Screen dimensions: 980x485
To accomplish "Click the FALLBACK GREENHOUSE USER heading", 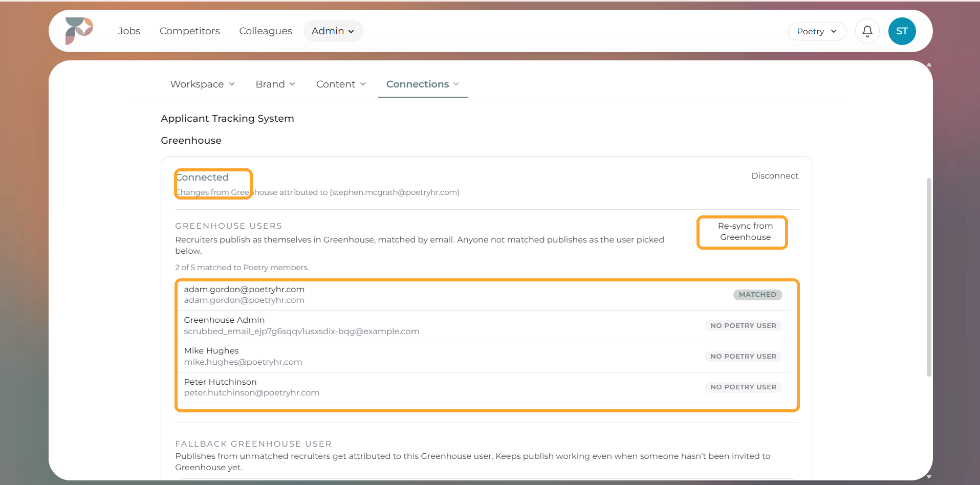I will click(253, 444).
